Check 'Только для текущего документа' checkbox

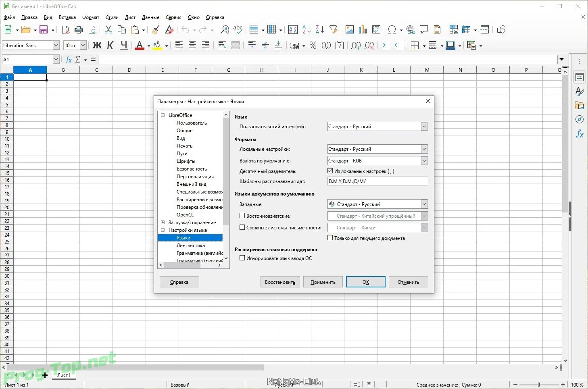330,238
